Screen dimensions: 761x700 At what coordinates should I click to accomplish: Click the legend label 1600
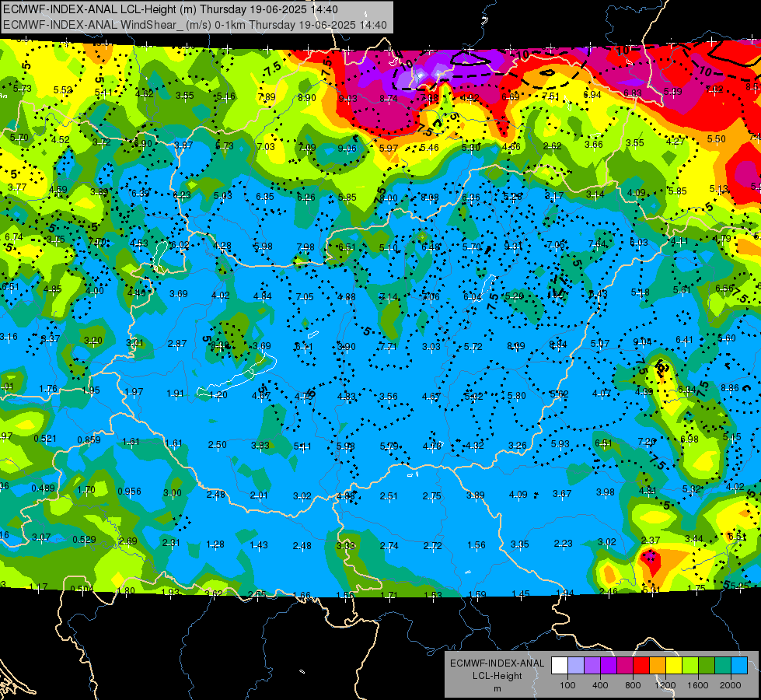pyautogui.click(x=698, y=685)
